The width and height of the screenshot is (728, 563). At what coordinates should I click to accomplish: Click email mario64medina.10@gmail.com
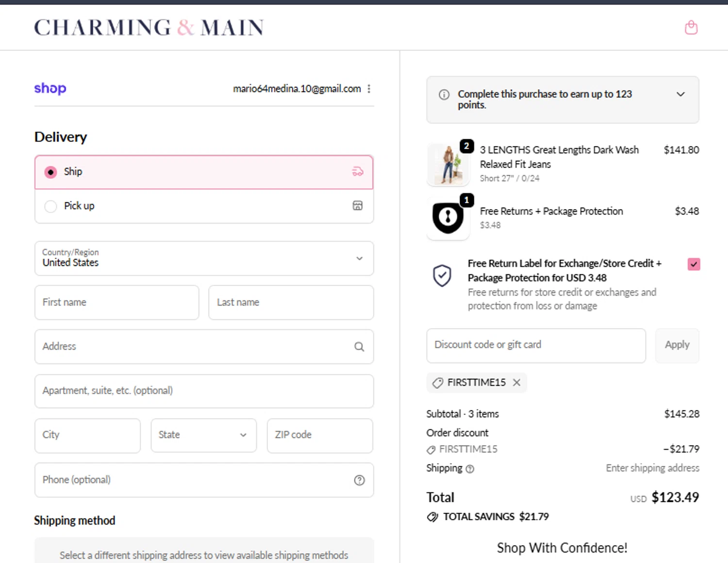click(297, 89)
